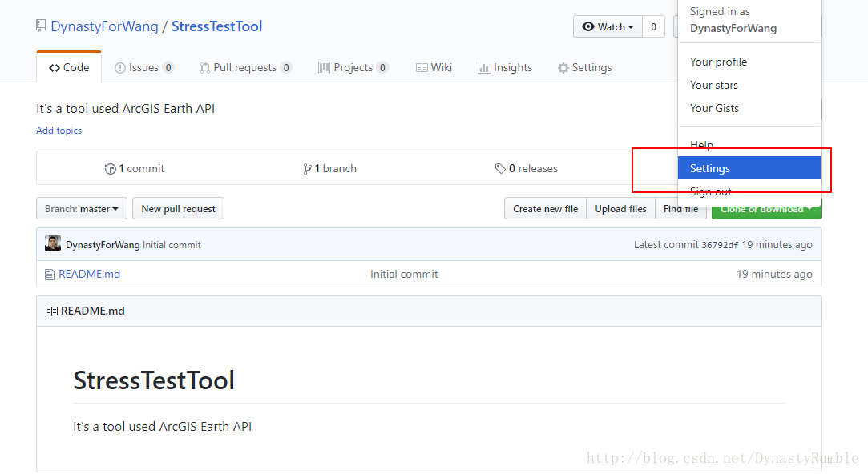Viewport: 868px width, 474px height.
Task: Open the Clone or download dropdown
Action: pyautogui.click(x=766, y=209)
